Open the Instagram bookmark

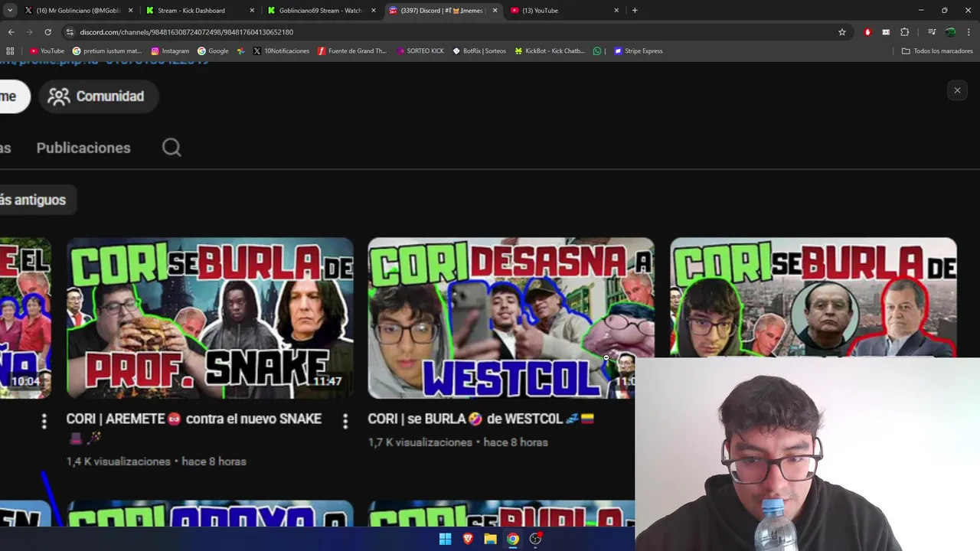pyautogui.click(x=170, y=51)
